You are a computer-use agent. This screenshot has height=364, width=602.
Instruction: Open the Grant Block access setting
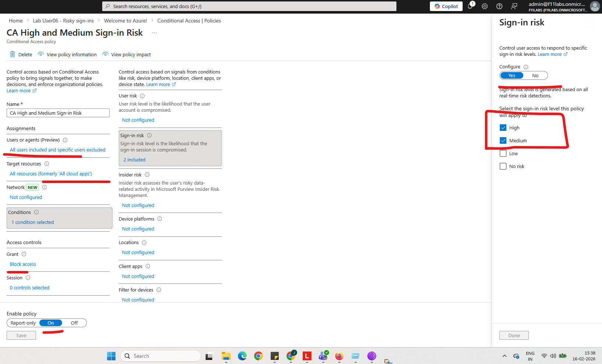point(23,264)
